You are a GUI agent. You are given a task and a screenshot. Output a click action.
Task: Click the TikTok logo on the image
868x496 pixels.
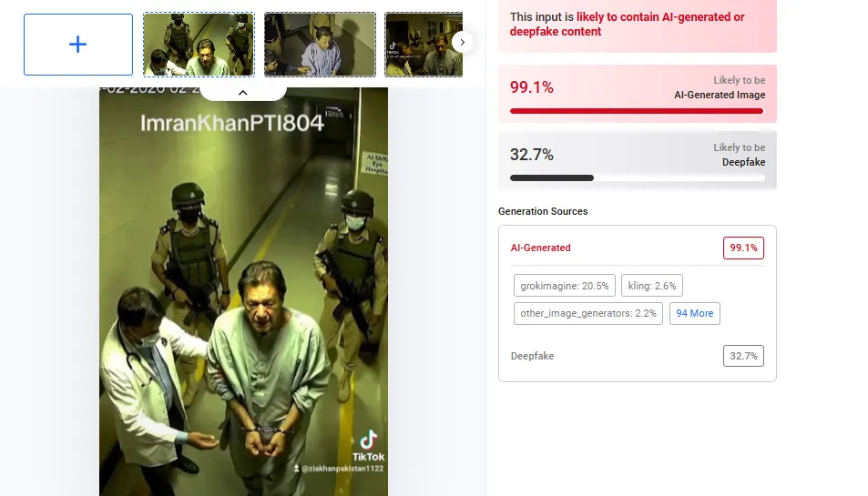click(369, 446)
